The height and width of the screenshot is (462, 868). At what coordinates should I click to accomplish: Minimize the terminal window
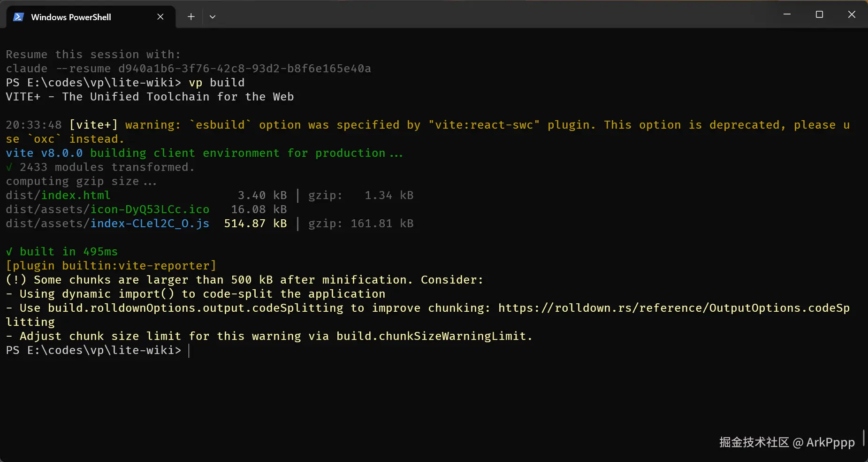pyautogui.click(x=787, y=15)
